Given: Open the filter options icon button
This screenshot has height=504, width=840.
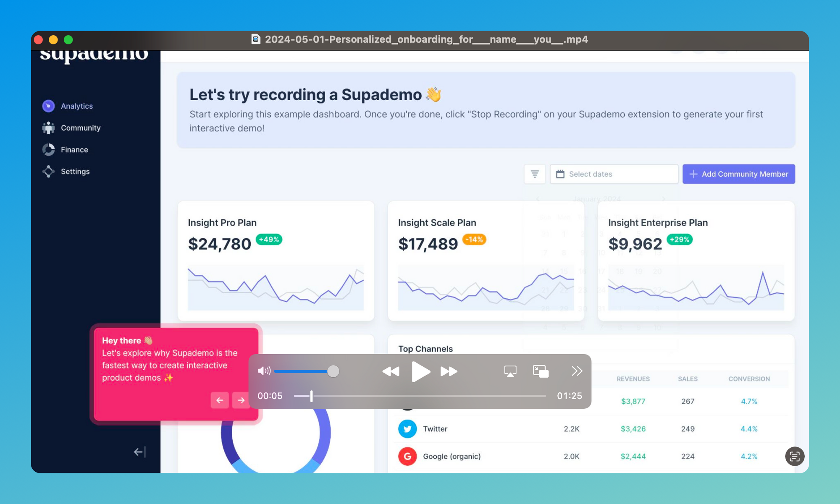Looking at the screenshot, I should point(535,174).
